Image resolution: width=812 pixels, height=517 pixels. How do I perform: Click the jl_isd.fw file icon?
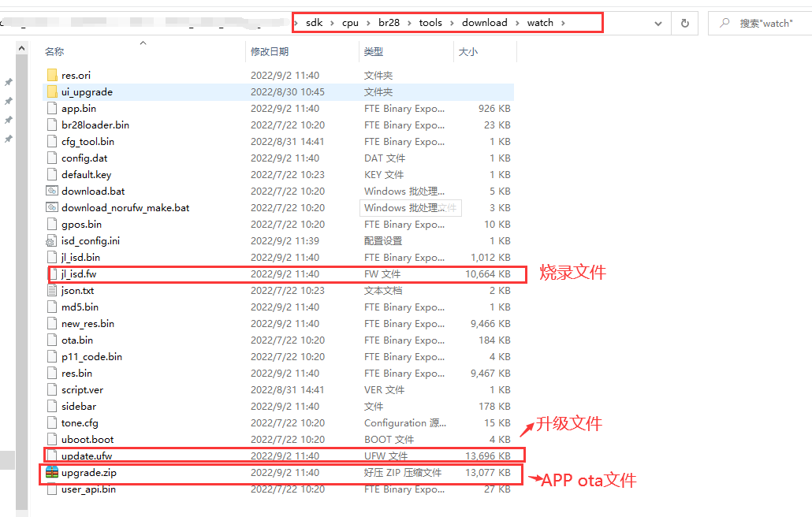tap(53, 273)
